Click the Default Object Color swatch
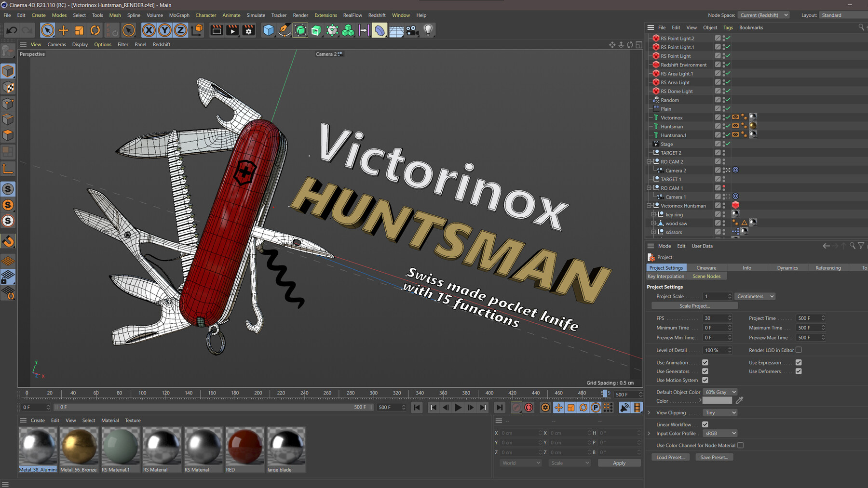Image resolution: width=868 pixels, height=488 pixels. click(719, 392)
